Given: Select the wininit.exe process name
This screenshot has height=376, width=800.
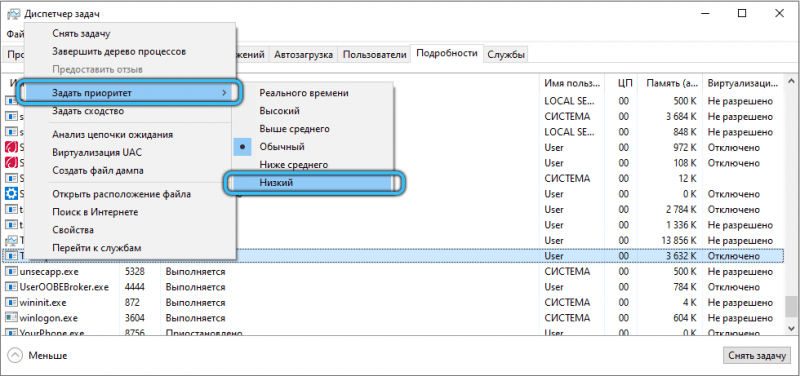Looking at the screenshot, I should (x=43, y=303).
